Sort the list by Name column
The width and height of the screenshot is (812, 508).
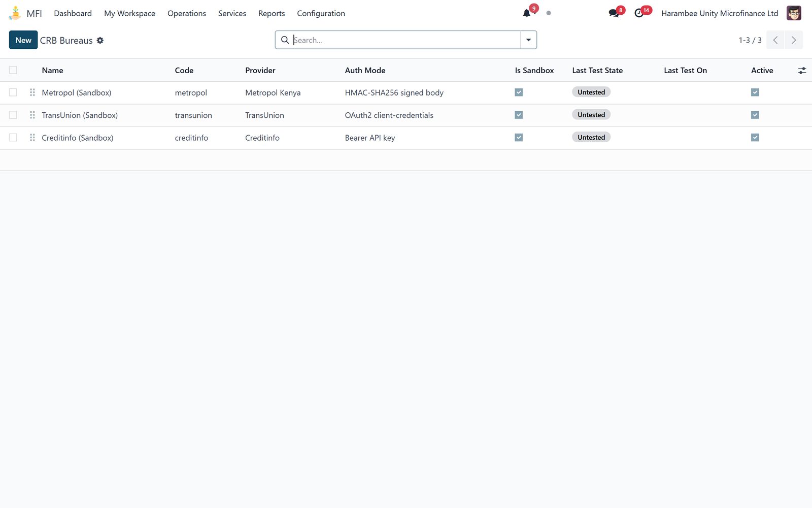[53, 71]
